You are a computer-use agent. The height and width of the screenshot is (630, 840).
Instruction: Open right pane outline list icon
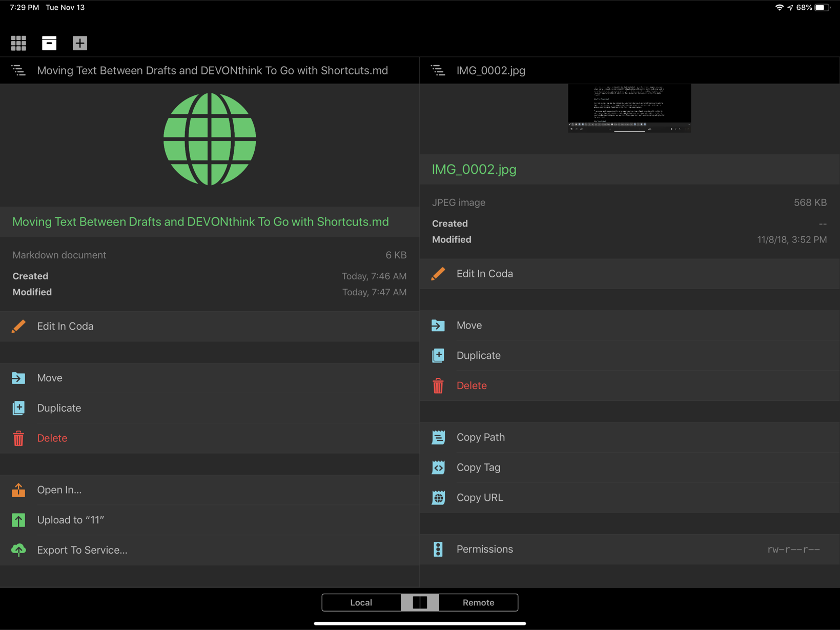tap(438, 70)
